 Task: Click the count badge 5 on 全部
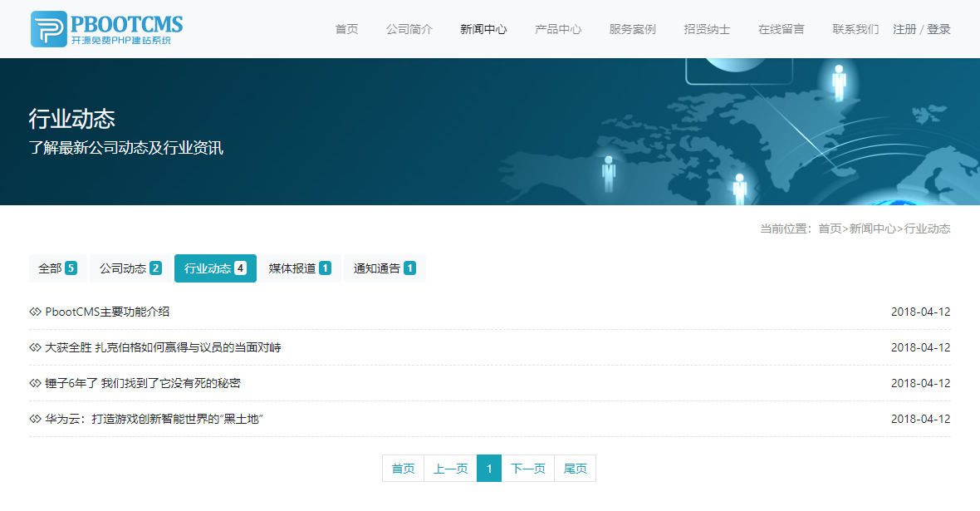click(71, 268)
